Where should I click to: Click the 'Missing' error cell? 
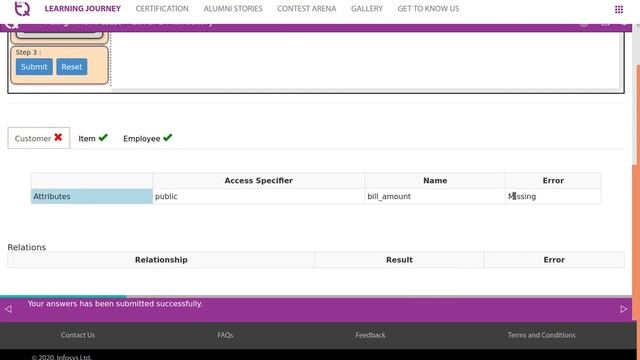pos(553,196)
